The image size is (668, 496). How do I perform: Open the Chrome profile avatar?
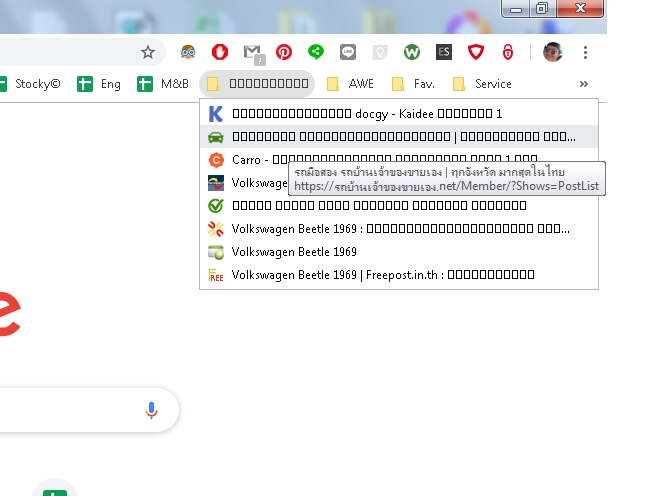coord(553,52)
